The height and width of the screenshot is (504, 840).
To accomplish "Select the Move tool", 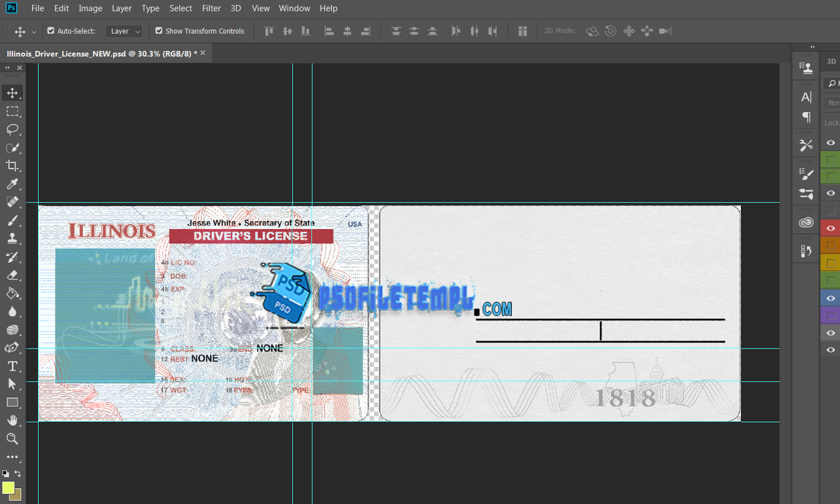I will tap(12, 93).
